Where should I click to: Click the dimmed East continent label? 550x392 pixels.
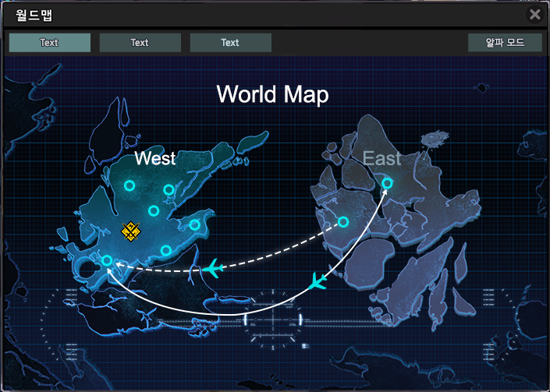[x=382, y=159]
